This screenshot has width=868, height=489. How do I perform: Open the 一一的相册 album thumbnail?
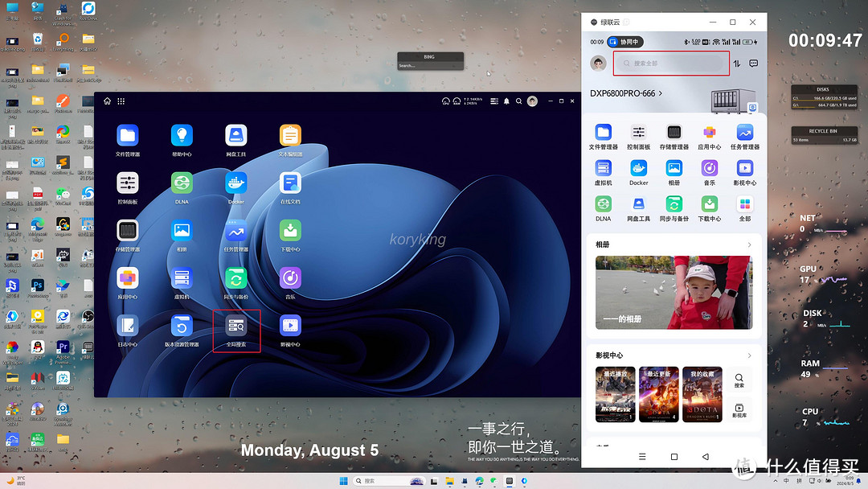[x=674, y=292]
